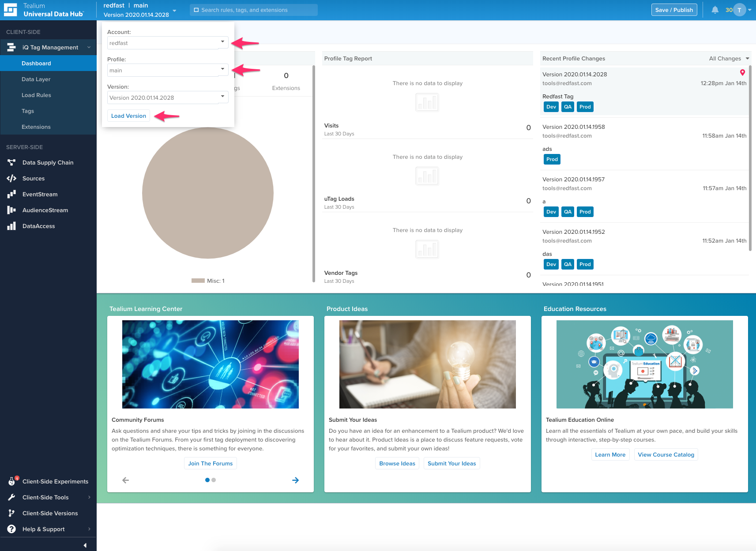Click the Load Version button
Screen dimensions: 756x551
click(128, 116)
